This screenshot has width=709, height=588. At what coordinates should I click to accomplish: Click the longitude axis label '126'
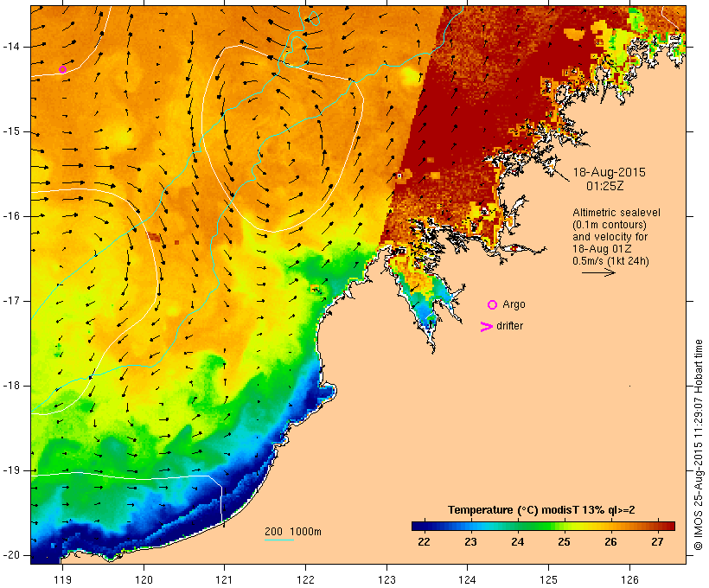coord(629,579)
